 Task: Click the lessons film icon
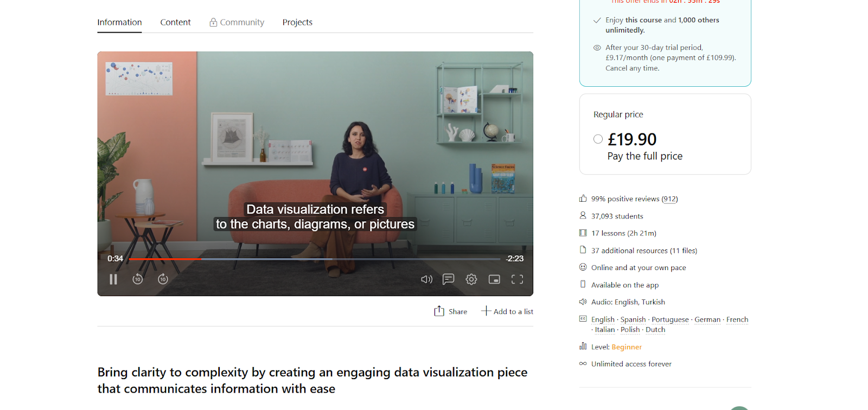[583, 233]
